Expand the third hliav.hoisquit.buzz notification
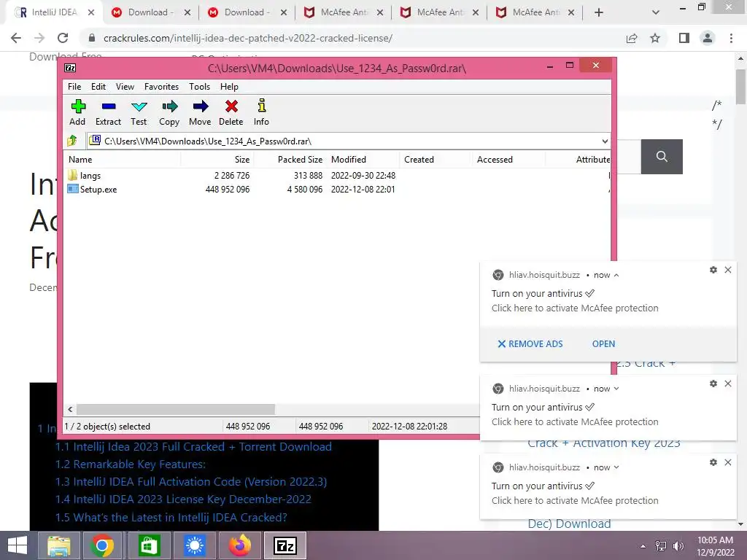747x560 pixels. [x=616, y=467]
